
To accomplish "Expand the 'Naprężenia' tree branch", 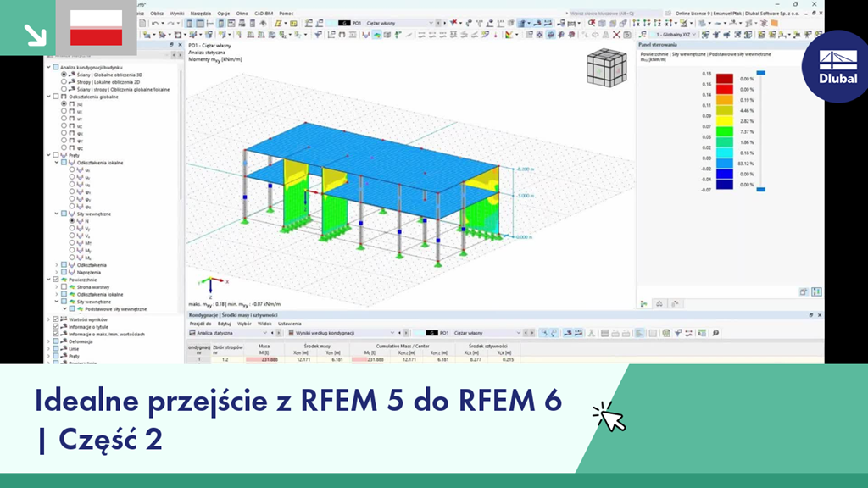I will [57, 271].
